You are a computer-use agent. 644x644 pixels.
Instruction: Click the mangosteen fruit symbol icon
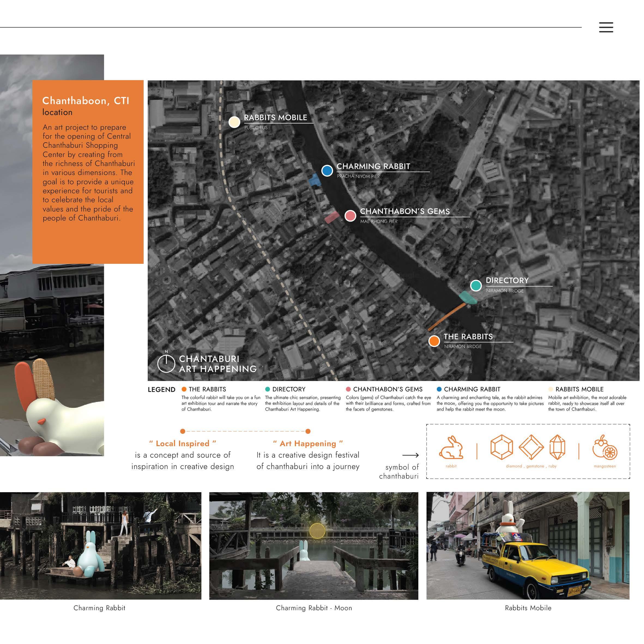(605, 448)
